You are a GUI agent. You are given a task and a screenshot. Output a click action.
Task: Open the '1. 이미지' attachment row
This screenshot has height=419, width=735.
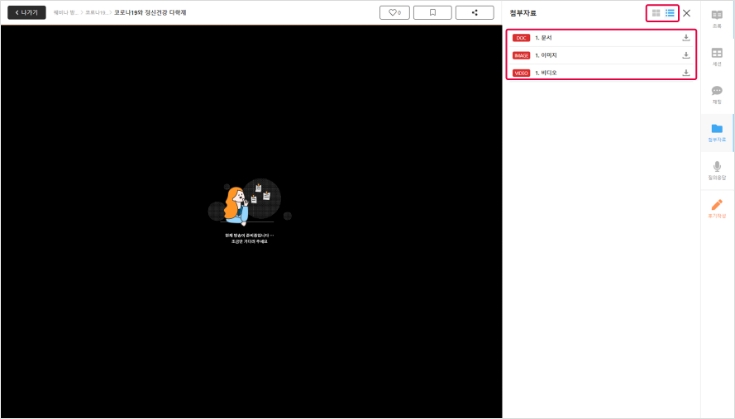[601, 55]
